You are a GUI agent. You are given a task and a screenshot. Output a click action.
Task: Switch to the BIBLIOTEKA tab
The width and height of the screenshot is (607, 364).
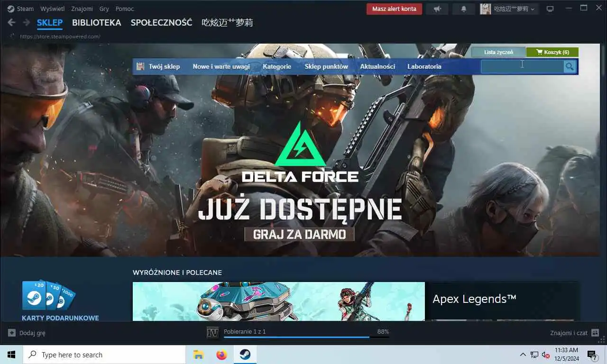pos(97,23)
